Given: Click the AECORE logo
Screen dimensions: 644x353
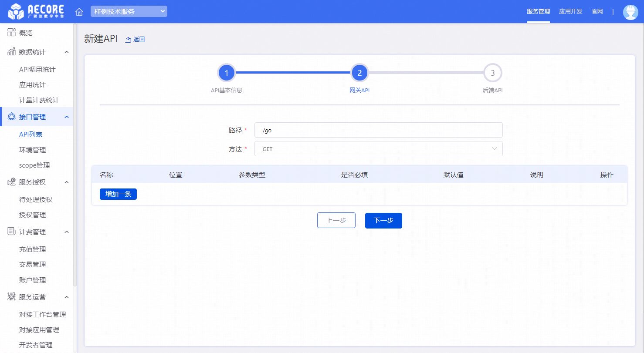Looking at the screenshot, I should pyautogui.click(x=36, y=12).
